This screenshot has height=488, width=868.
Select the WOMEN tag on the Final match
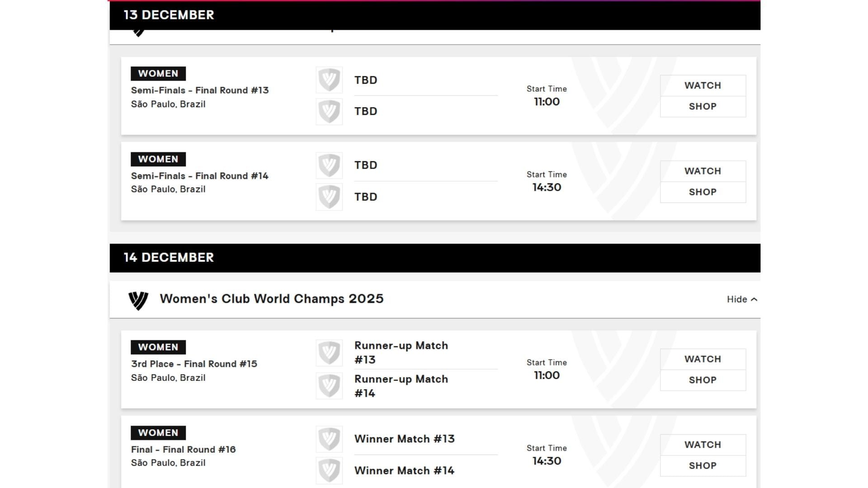tap(158, 432)
